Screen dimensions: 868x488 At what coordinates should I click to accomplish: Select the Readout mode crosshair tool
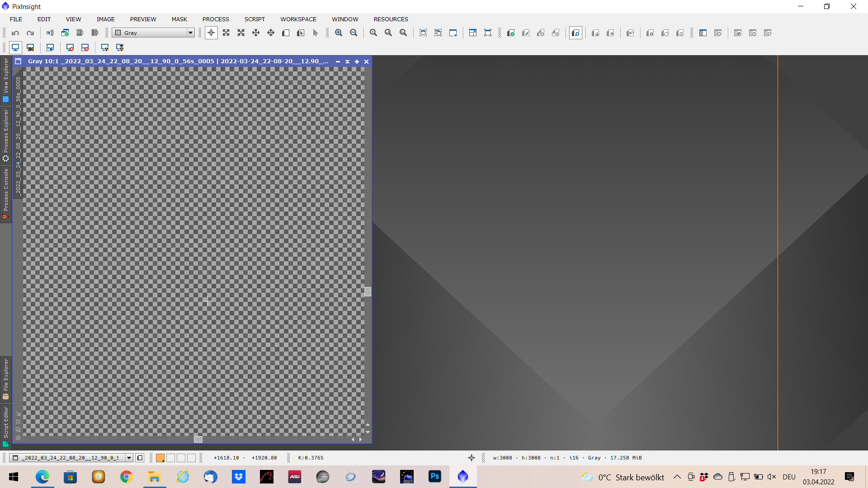[x=211, y=33]
